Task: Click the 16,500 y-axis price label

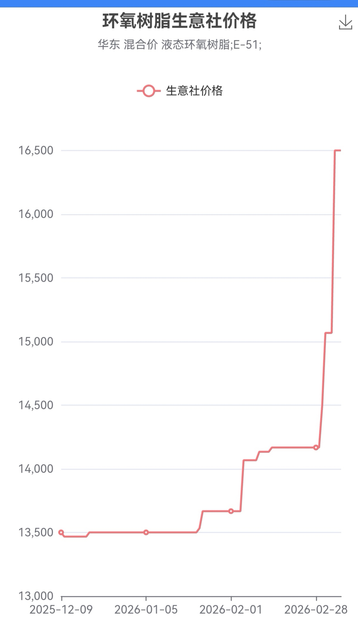Action: click(36, 150)
